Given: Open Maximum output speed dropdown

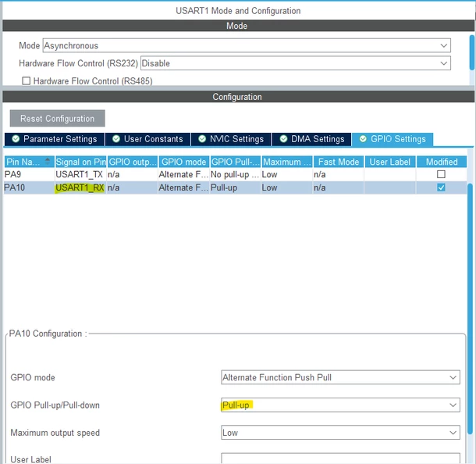Looking at the screenshot, I should [x=340, y=433].
